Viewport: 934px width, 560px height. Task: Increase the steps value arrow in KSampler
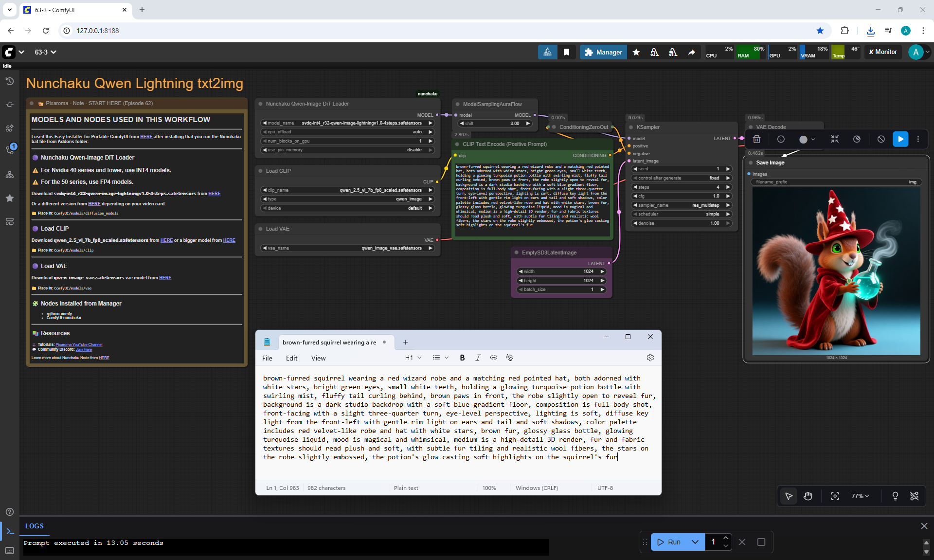(x=728, y=187)
